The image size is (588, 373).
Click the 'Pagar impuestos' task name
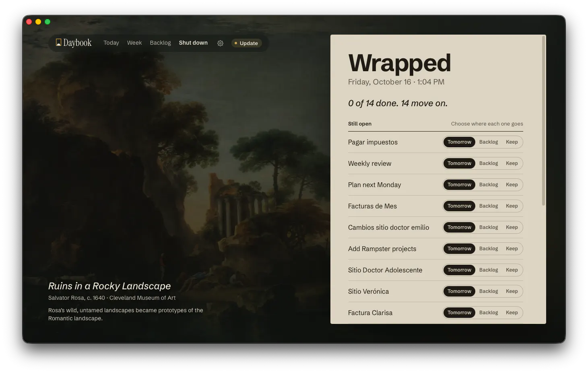pyautogui.click(x=373, y=142)
